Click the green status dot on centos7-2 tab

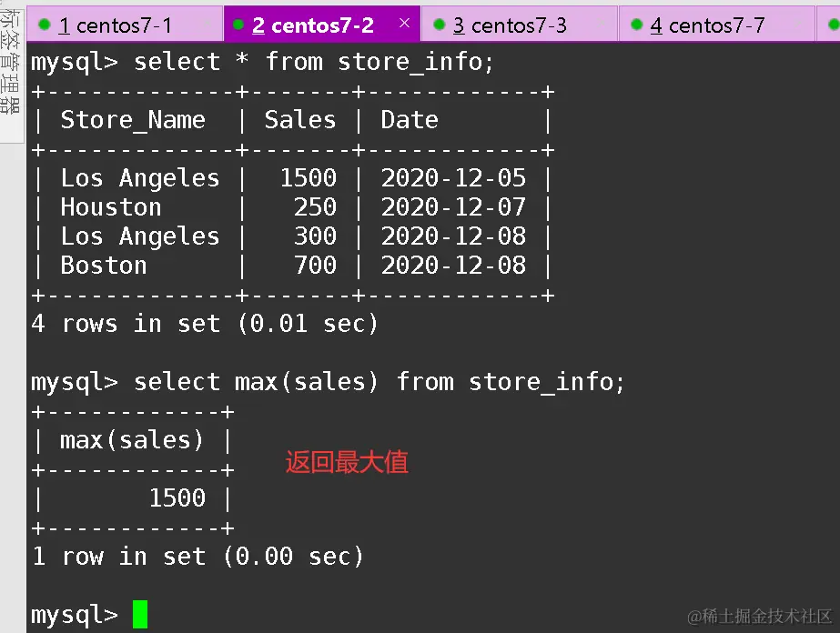[x=239, y=25]
